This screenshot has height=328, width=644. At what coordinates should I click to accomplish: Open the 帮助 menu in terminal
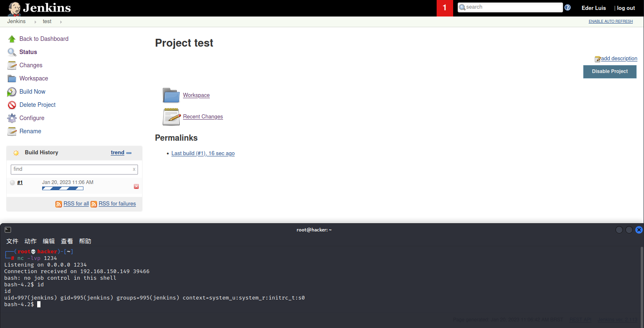point(85,241)
